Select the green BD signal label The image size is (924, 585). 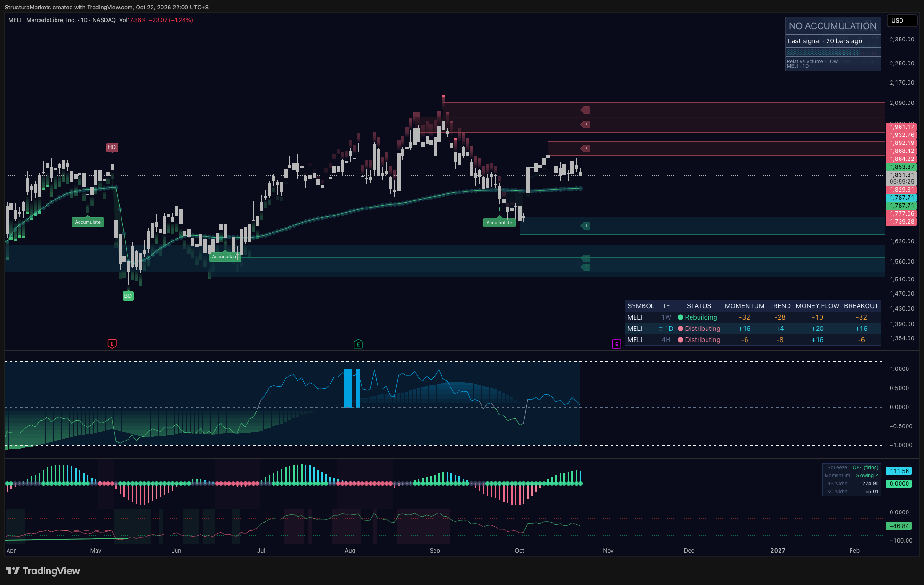128,296
